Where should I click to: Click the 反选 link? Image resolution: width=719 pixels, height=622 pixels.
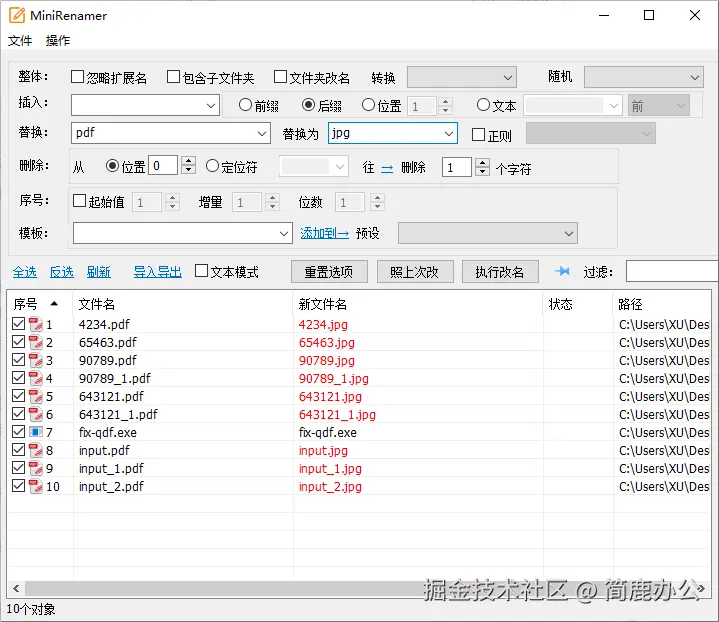pos(62,272)
